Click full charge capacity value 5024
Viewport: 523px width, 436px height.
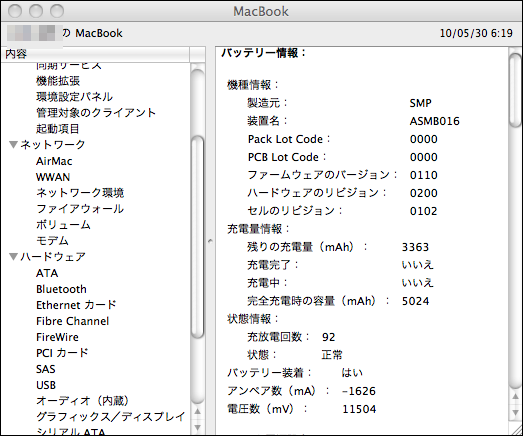point(415,301)
